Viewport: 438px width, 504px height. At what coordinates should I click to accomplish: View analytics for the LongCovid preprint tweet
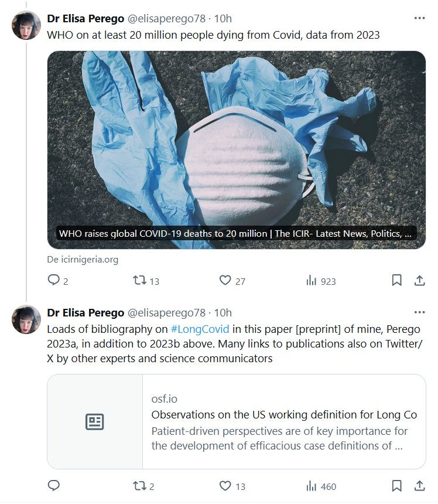click(312, 486)
